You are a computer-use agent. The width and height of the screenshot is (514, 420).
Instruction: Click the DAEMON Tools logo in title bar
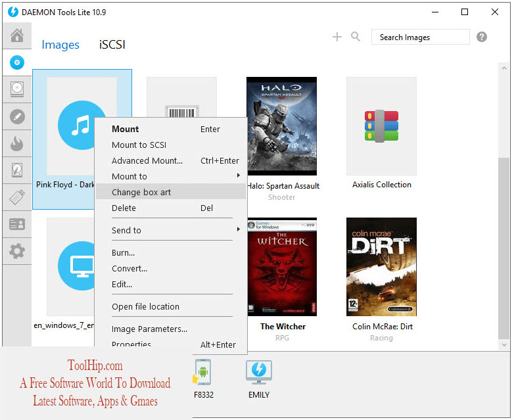[13, 12]
